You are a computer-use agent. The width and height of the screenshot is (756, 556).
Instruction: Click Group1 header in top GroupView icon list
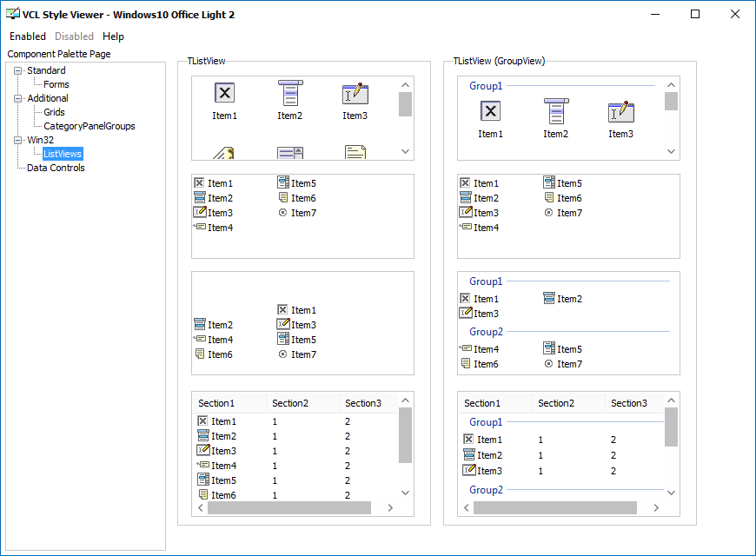(x=486, y=86)
